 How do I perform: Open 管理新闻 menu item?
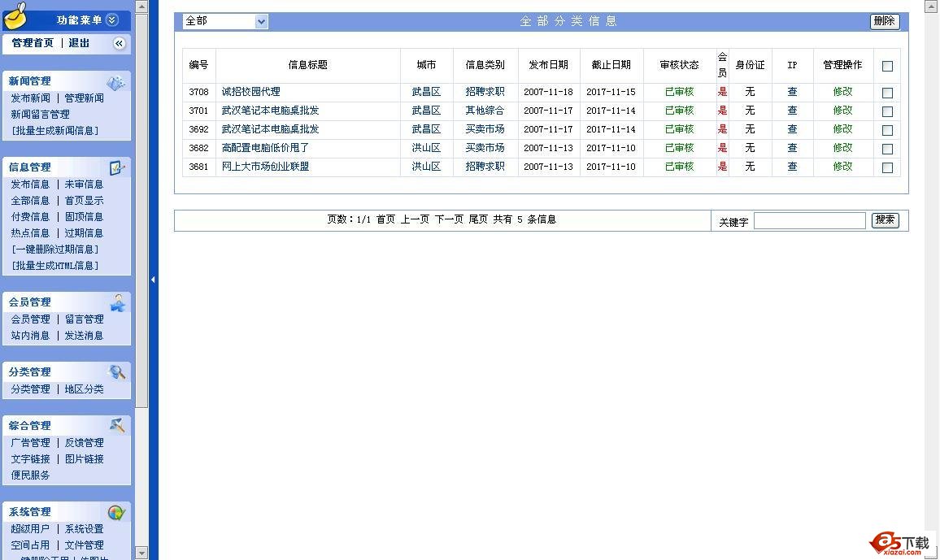[x=84, y=98]
